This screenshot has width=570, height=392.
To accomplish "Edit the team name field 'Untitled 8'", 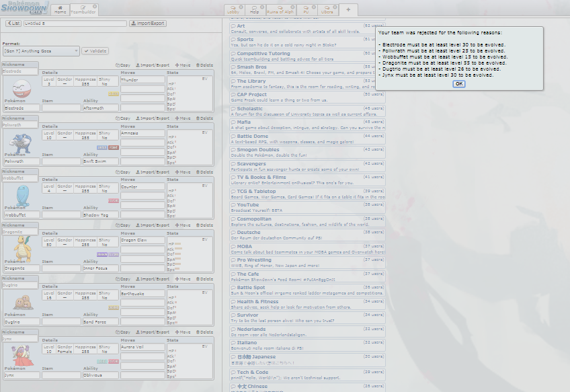I will click(x=75, y=24).
